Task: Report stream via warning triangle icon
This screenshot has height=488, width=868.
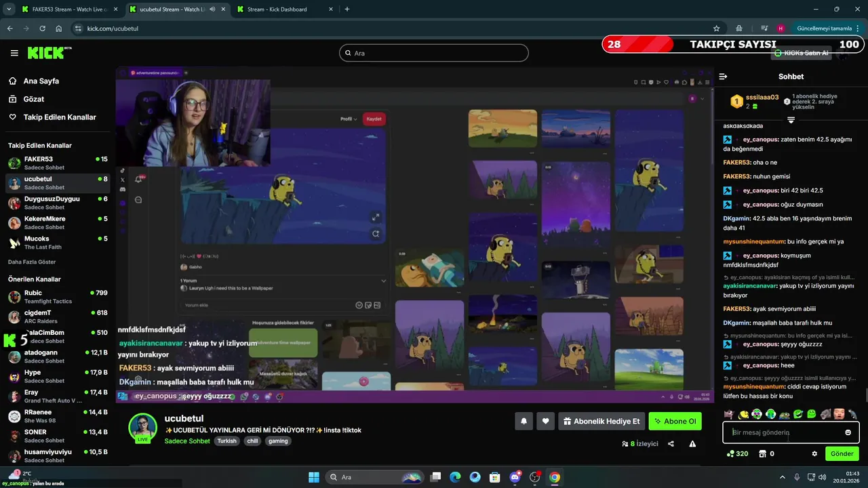Action: 692,444
